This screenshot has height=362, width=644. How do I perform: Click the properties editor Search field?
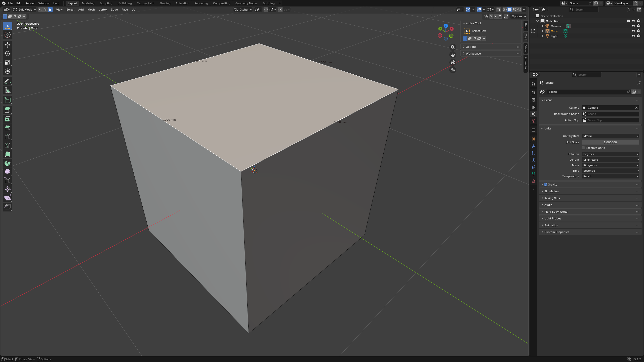coord(587,75)
